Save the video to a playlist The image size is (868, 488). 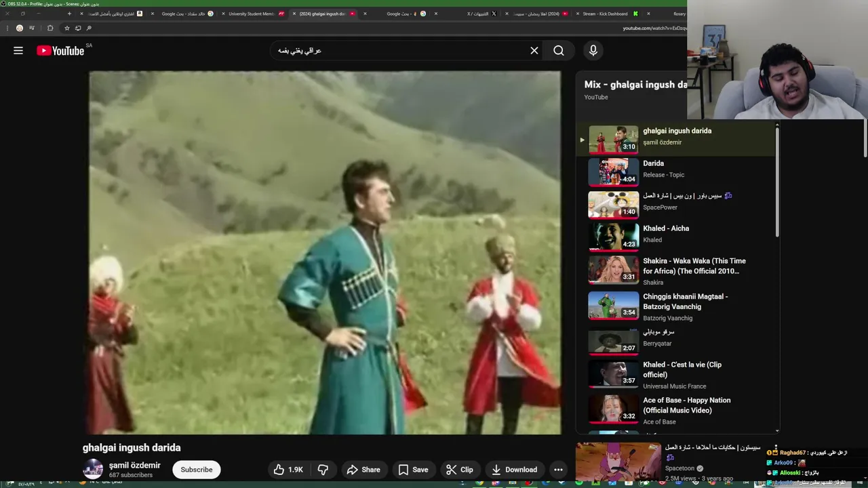[413, 470]
